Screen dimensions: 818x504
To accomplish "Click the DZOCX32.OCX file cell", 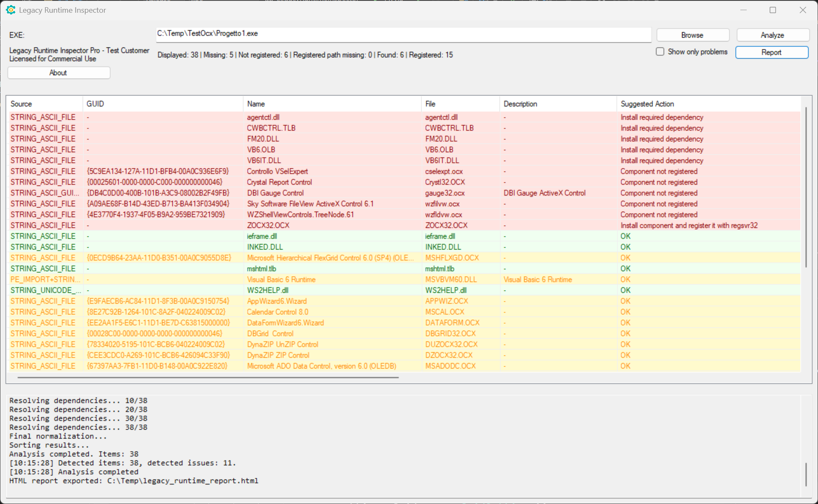I will tap(448, 355).
